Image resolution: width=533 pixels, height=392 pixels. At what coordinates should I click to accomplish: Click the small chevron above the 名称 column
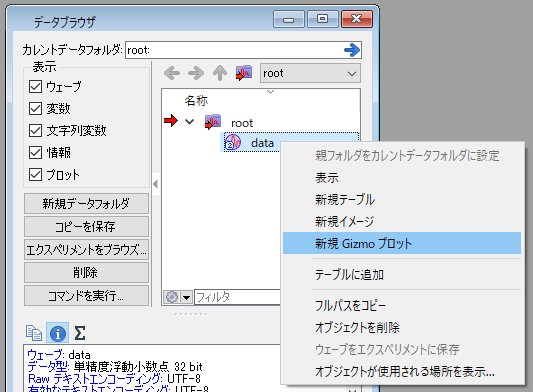click(x=270, y=92)
